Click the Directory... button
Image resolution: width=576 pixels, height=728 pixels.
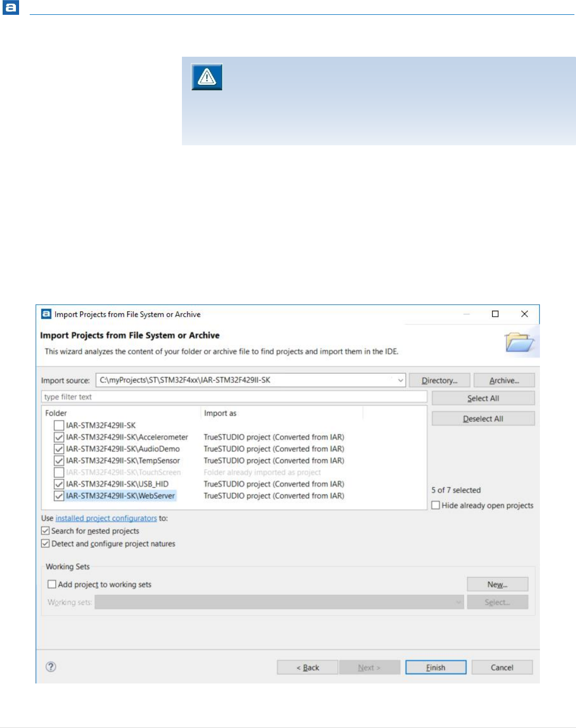[x=440, y=380]
